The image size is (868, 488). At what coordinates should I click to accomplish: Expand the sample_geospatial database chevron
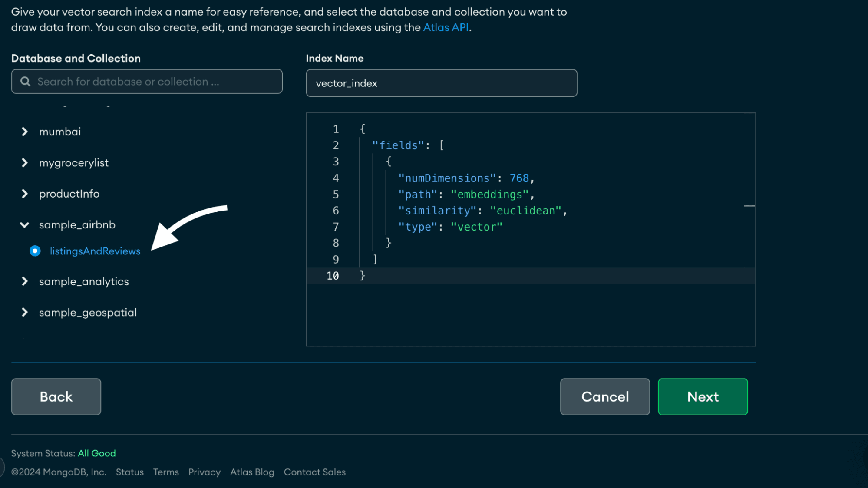(25, 312)
